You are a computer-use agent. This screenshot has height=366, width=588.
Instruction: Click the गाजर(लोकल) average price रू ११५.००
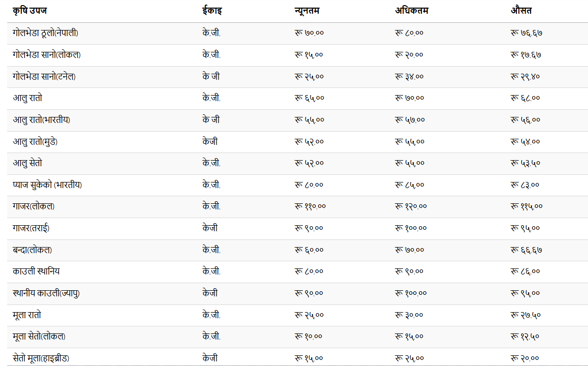pos(527,206)
